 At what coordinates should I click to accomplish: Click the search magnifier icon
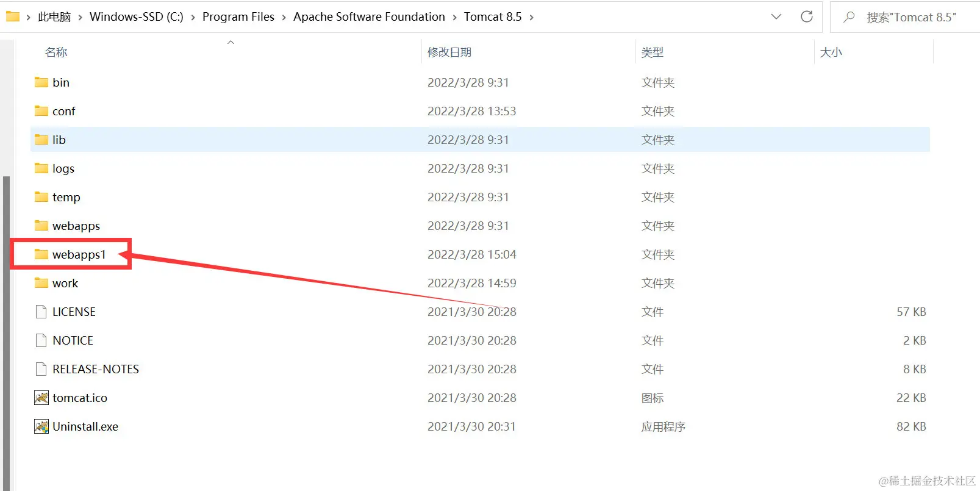tap(849, 17)
